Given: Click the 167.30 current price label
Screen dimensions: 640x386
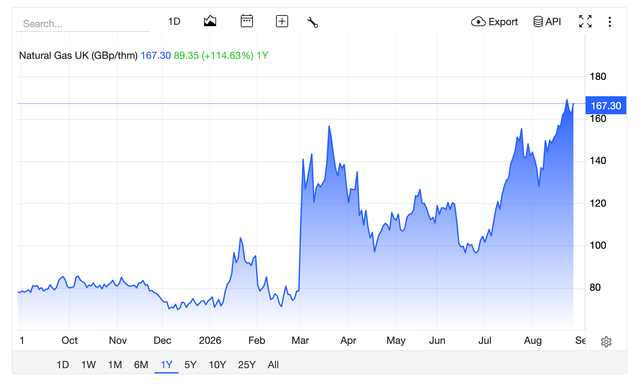Looking at the screenshot, I should pos(606,106).
